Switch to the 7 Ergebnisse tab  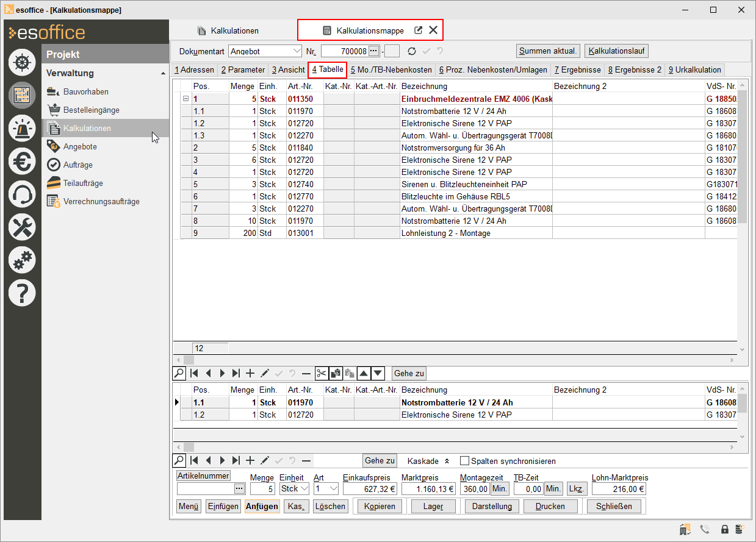(577, 70)
